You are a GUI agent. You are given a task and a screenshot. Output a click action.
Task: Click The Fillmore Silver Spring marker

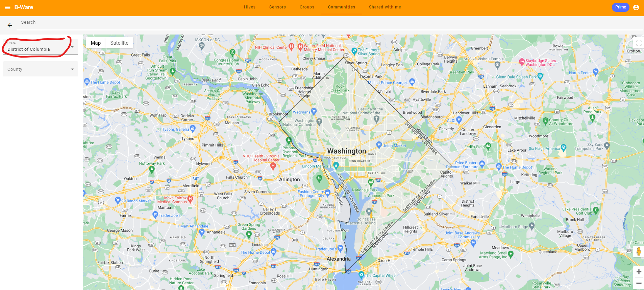[354, 51]
